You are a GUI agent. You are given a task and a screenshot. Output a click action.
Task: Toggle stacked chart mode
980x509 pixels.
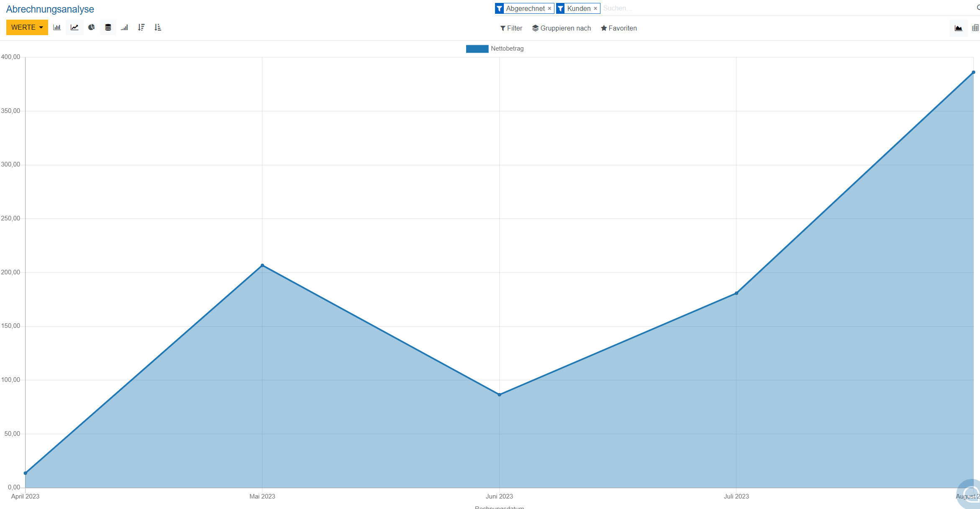point(108,28)
